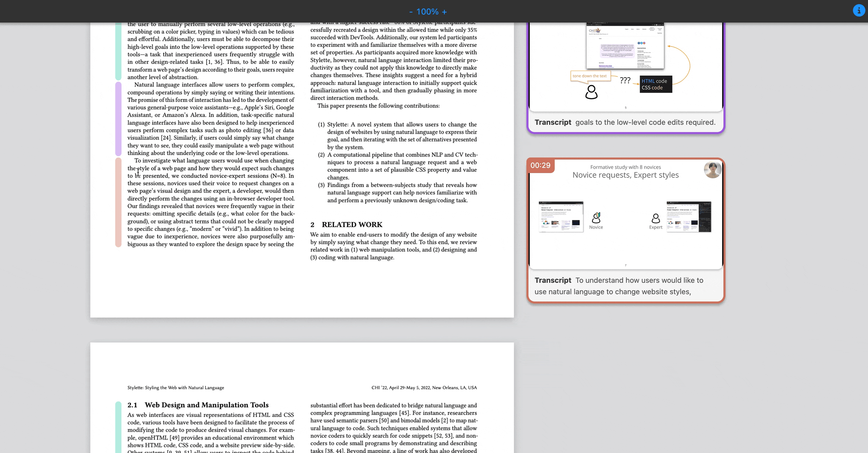Click the teal bar beside section 2.1

click(x=118, y=427)
